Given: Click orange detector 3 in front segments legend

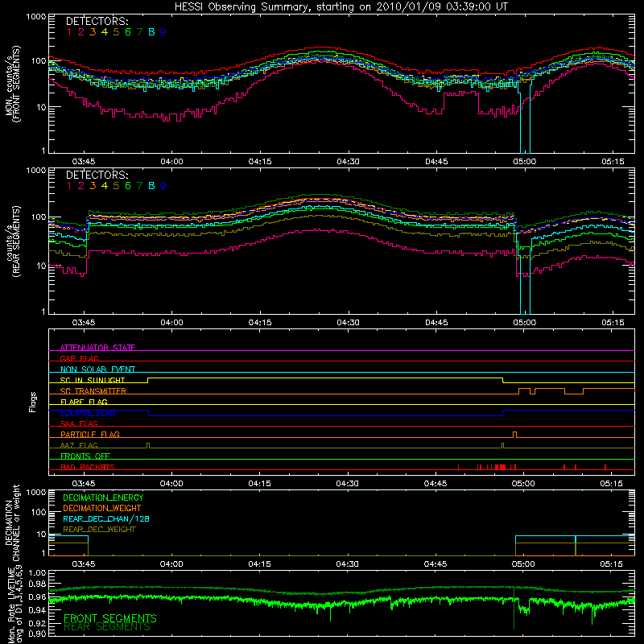Looking at the screenshot, I should click(x=93, y=32).
